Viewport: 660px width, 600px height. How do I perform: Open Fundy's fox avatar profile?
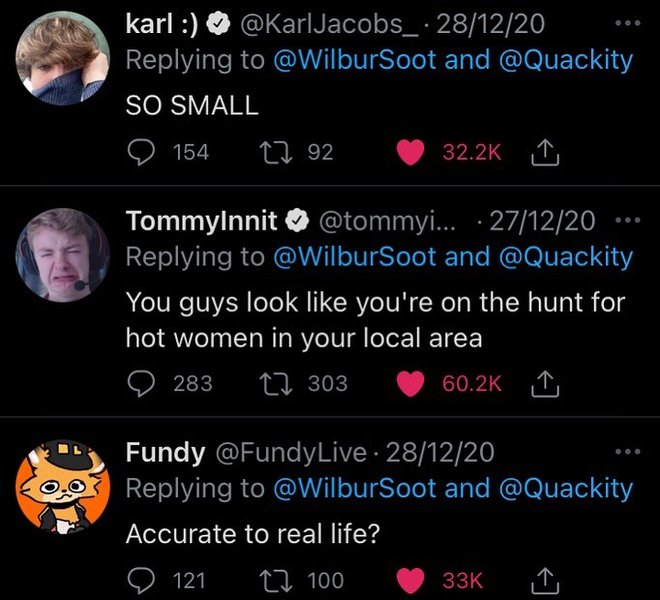(x=63, y=487)
